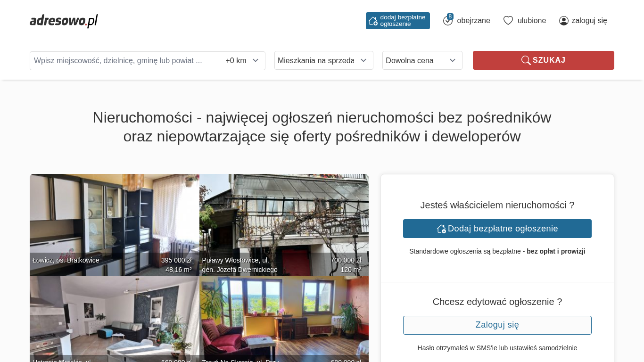Click the house icon in the Dodaj bezpłatne ogłoszenie panel button
This screenshot has height=362, width=644.
click(x=441, y=229)
